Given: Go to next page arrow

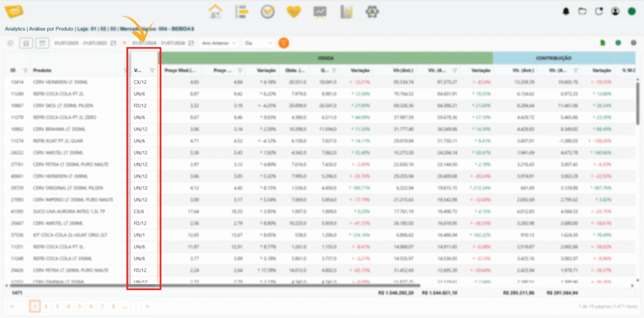Looking at the screenshot, I should click(x=136, y=306).
